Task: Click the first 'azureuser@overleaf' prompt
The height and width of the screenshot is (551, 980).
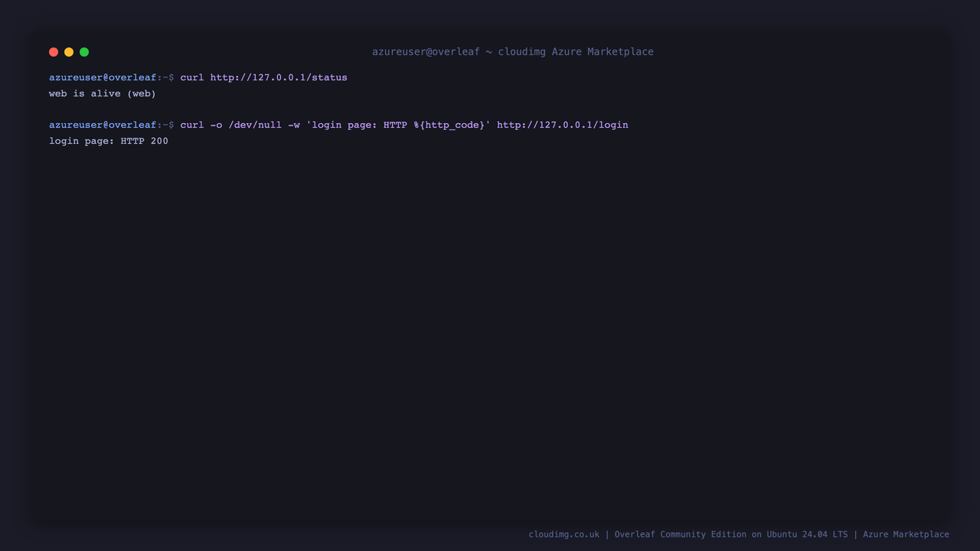Action: [103, 77]
